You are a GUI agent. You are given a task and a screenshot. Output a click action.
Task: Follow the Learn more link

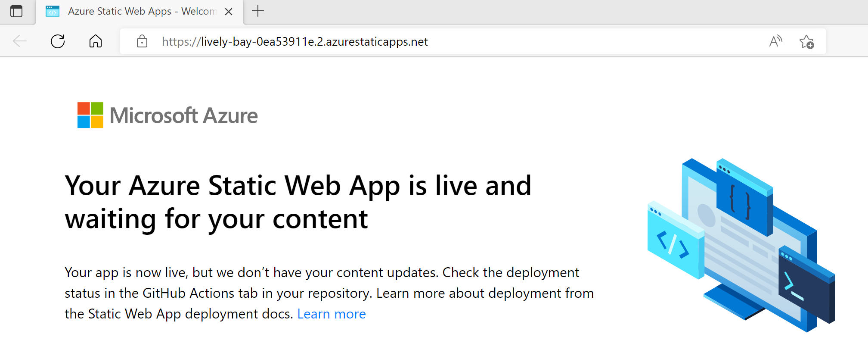coord(331,314)
